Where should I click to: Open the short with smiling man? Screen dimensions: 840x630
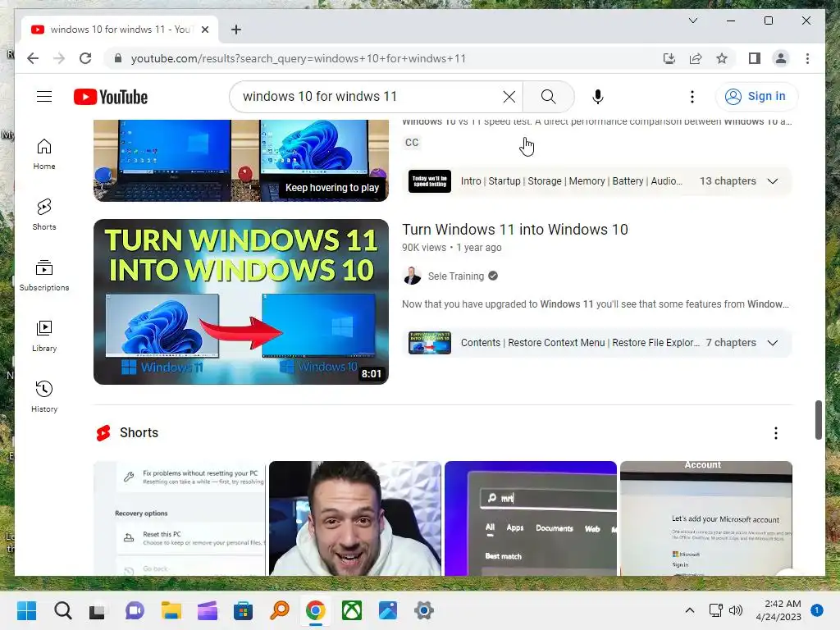[x=355, y=518]
